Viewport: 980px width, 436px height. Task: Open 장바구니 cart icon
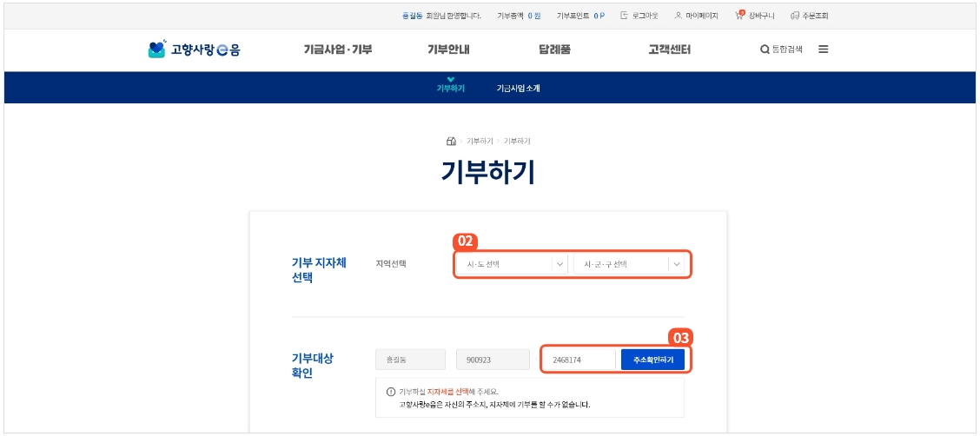[x=740, y=15]
